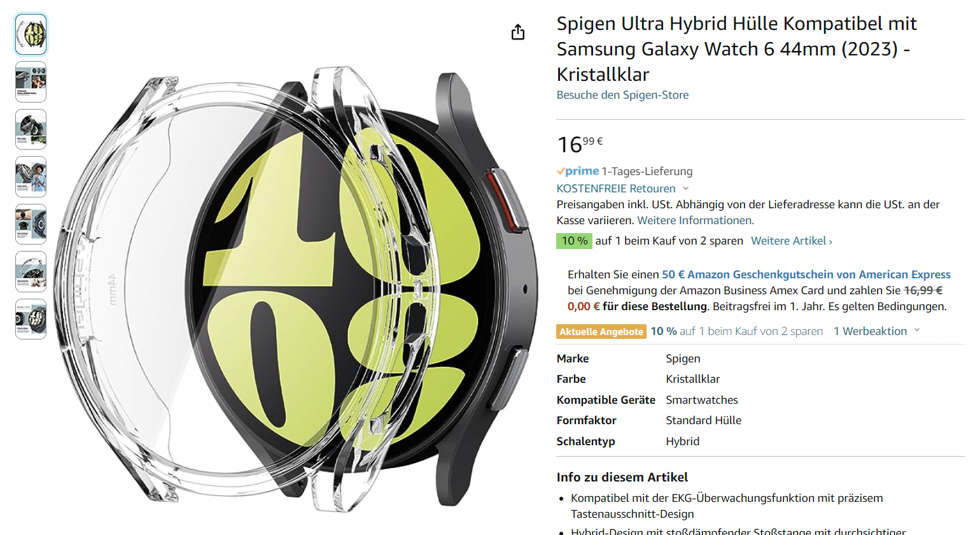This screenshot has width=980, height=535.
Task: Select the third product thumbnail
Action: (x=31, y=129)
